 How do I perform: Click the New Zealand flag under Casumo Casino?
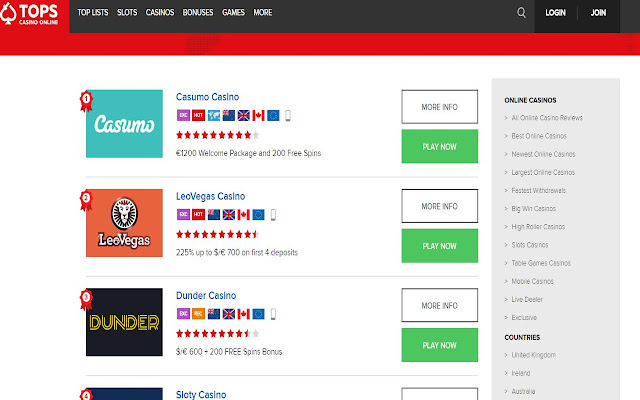click(229, 116)
